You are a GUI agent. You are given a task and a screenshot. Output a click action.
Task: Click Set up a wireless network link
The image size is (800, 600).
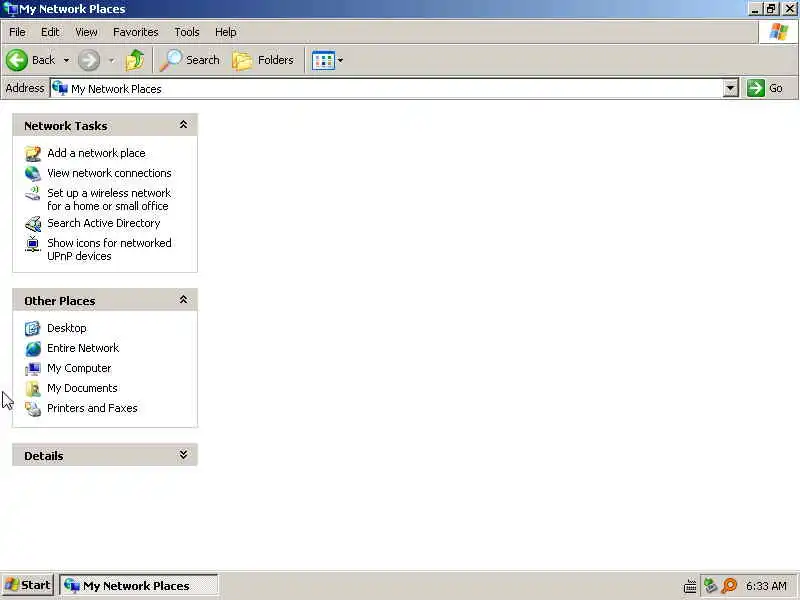(109, 199)
